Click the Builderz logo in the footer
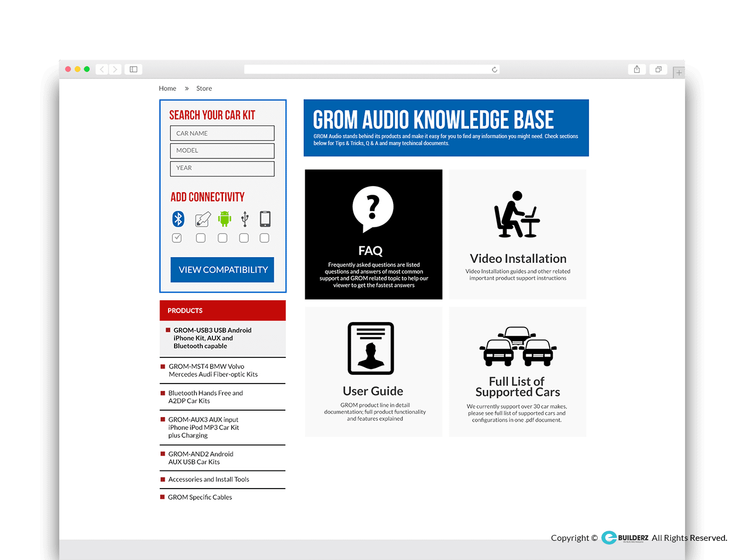 (x=625, y=538)
